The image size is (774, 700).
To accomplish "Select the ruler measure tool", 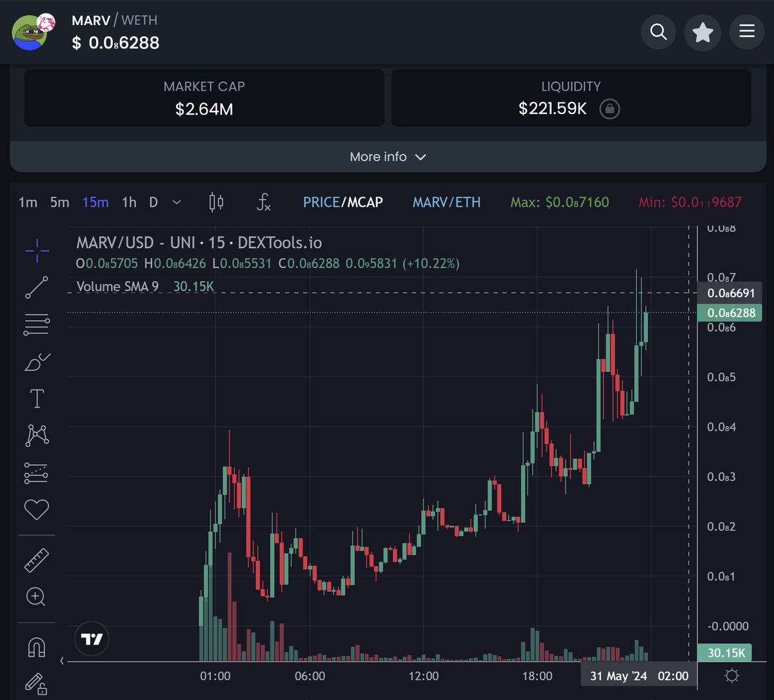I will (37, 560).
